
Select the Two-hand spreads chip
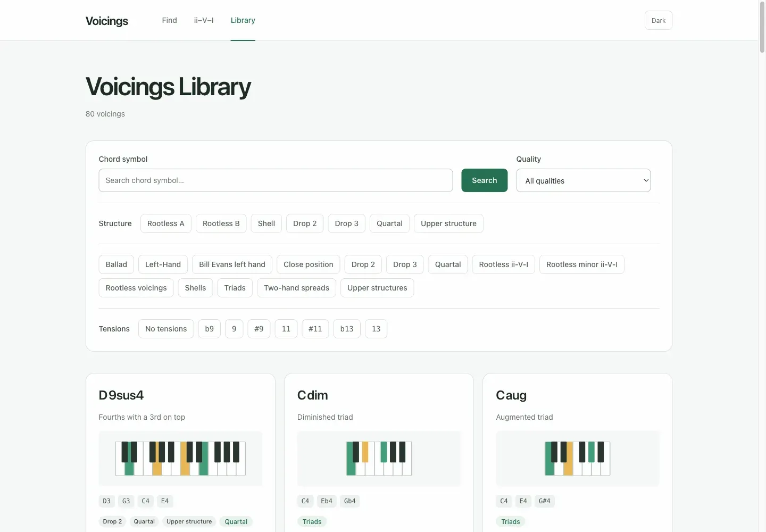click(297, 288)
